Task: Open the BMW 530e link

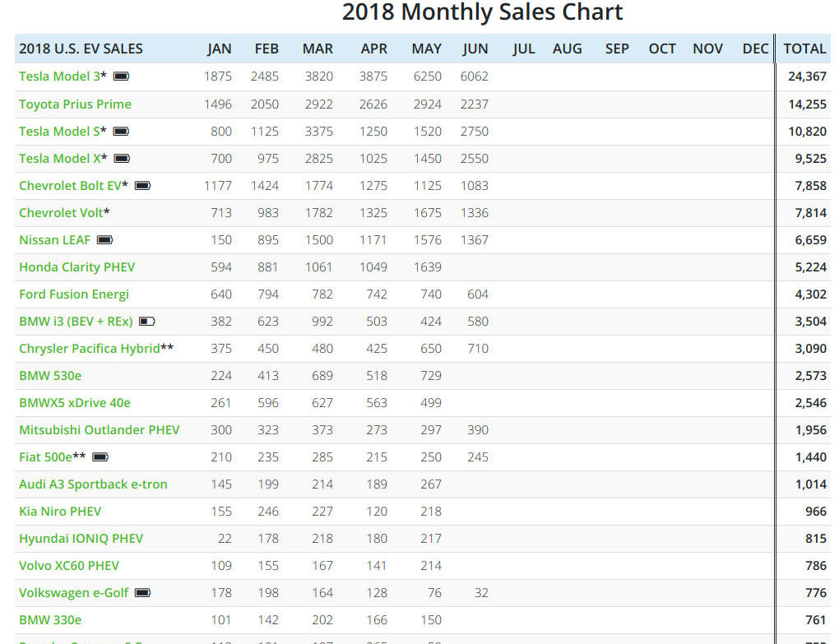Action: click(x=50, y=376)
